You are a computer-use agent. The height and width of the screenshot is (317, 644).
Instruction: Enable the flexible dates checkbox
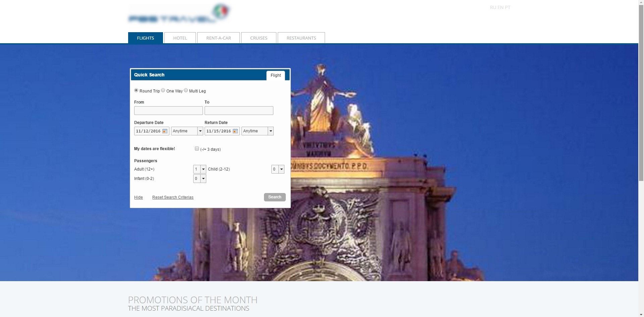(197, 149)
